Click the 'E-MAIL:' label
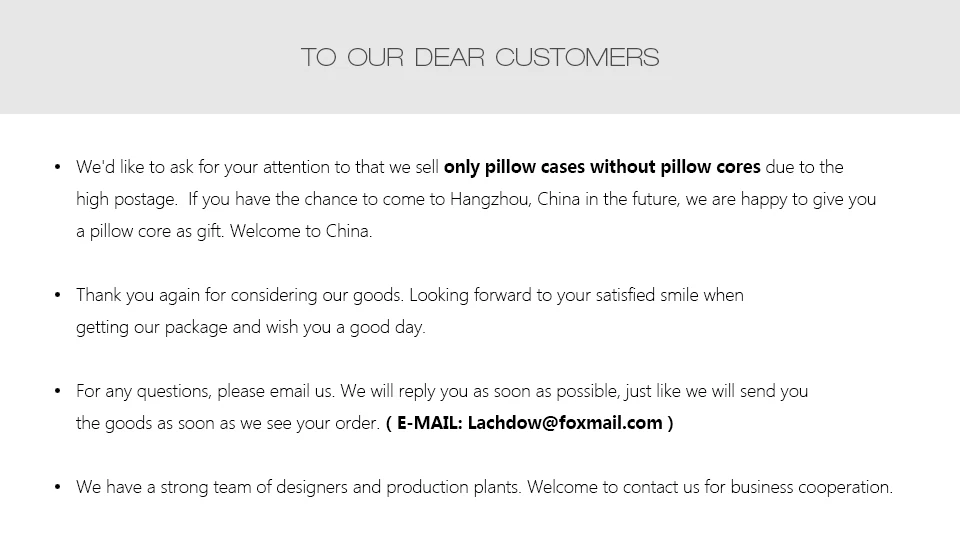Viewport: 960px width, 550px height. [x=430, y=423]
